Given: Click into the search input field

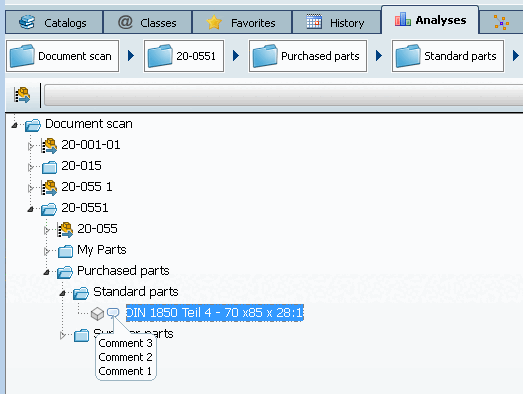Looking at the screenshot, I should pyautogui.click(x=283, y=95).
